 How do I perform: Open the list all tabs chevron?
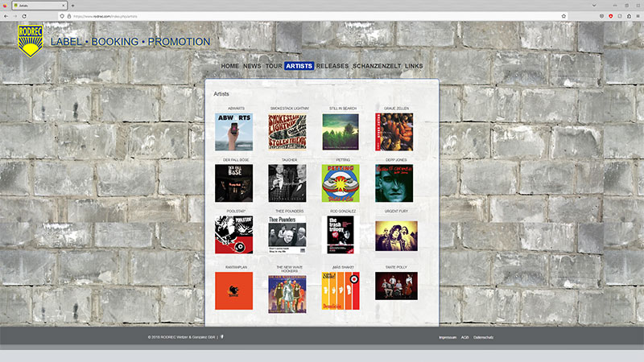click(594, 6)
